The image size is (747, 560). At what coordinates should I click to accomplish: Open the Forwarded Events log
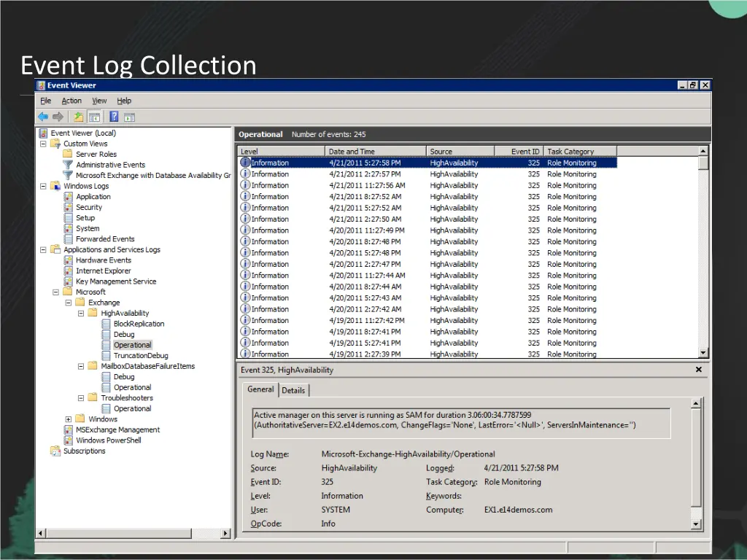pos(105,239)
